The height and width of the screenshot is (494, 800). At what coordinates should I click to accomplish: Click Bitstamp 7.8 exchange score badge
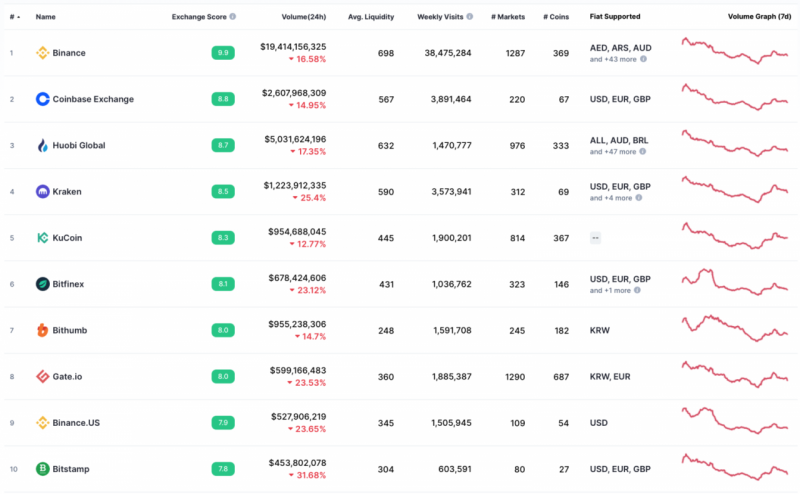[x=223, y=468]
